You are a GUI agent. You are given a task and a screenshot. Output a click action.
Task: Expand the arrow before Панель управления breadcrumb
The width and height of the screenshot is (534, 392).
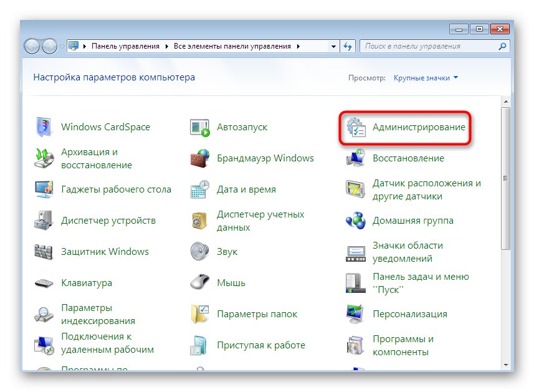(85, 46)
